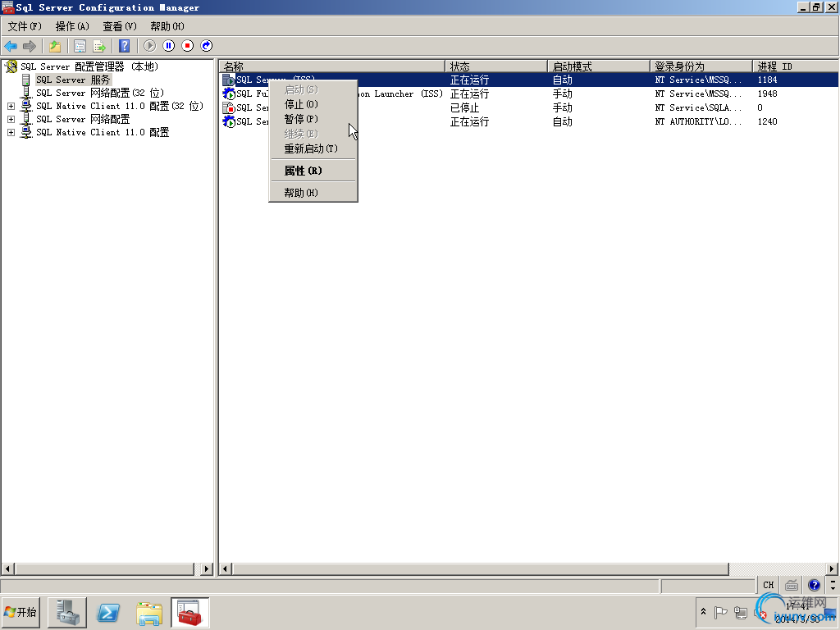Open the 操作(A) menu

(x=72, y=26)
